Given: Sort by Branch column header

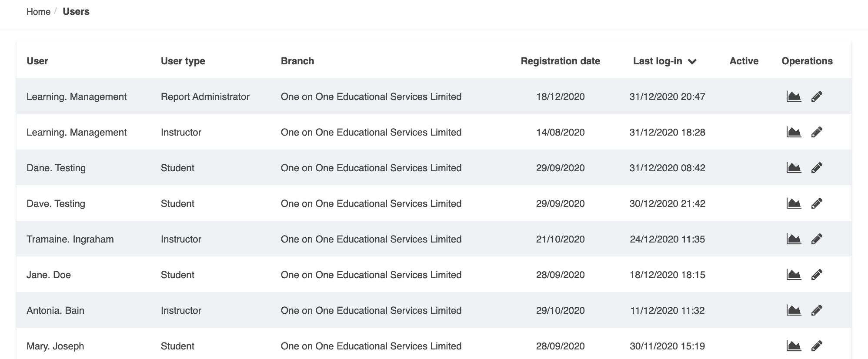Looking at the screenshot, I should point(297,61).
